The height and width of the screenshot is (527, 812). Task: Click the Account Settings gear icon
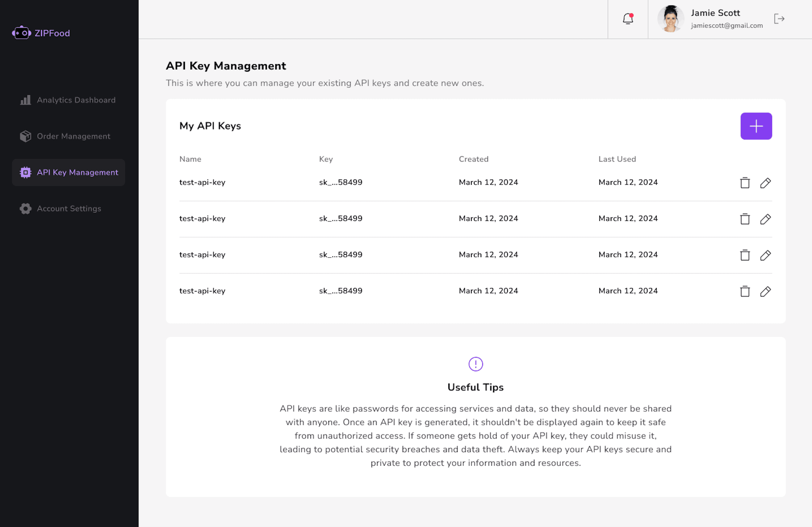pos(25,209)
